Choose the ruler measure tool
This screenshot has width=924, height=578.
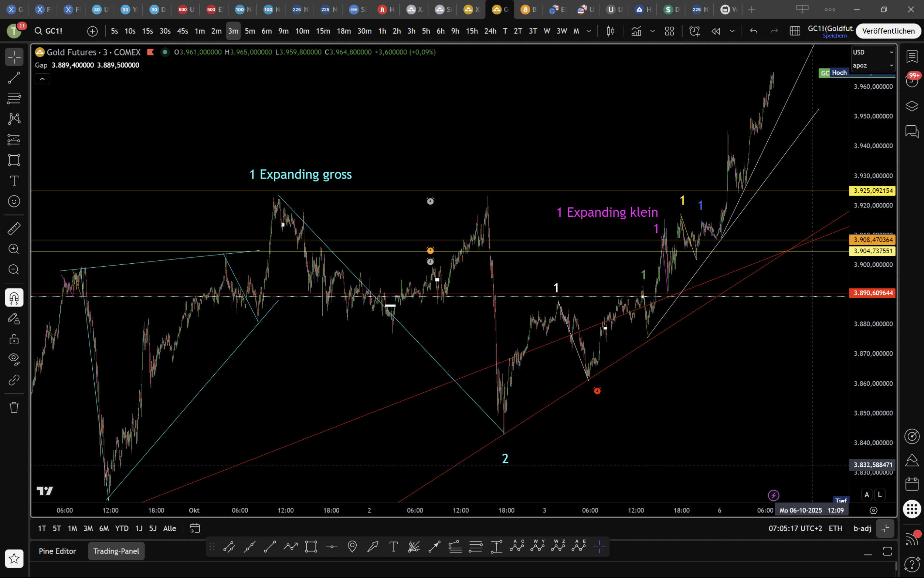point(14,229)
